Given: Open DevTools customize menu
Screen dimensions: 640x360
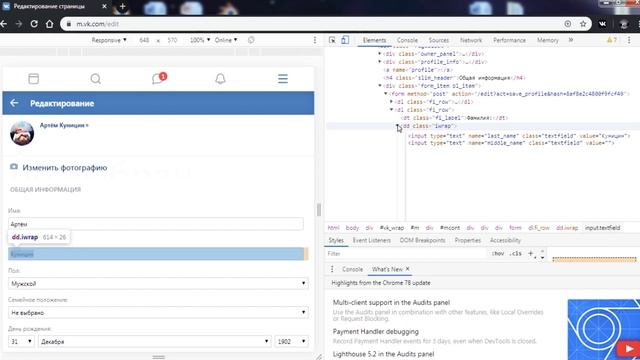Looking at the screenshot, I should point(629,40).
